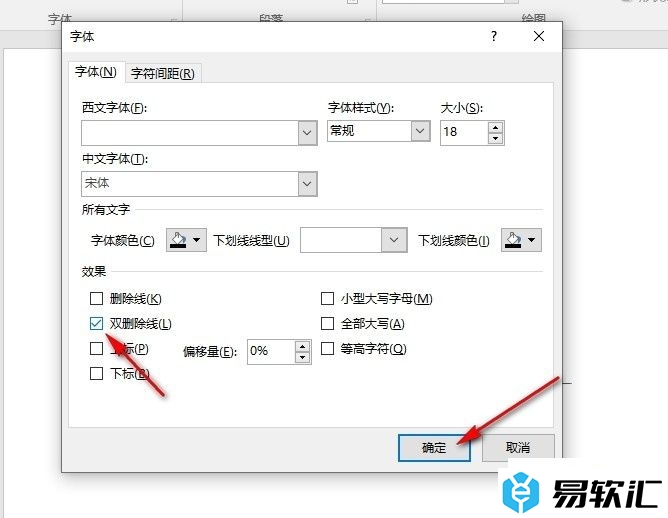Increase font size with up spinner arrow

pos(495,127)
